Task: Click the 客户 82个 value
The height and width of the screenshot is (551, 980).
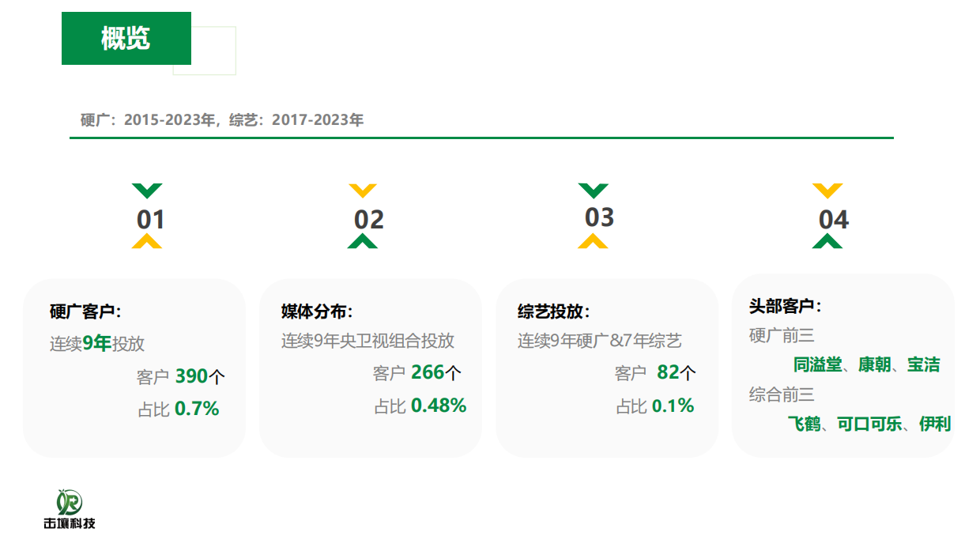Action: 656,372
